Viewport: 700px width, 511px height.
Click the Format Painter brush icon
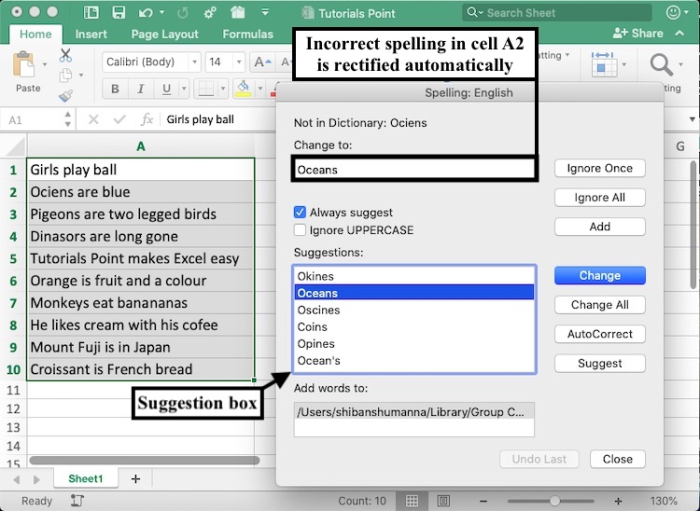pyautogui.click(x=66, y=95)
